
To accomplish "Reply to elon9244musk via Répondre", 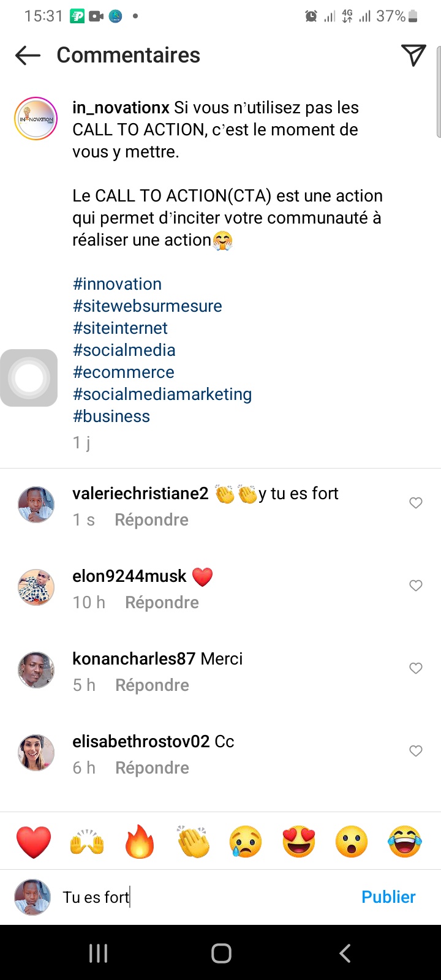I will click(x=162, y=602).
